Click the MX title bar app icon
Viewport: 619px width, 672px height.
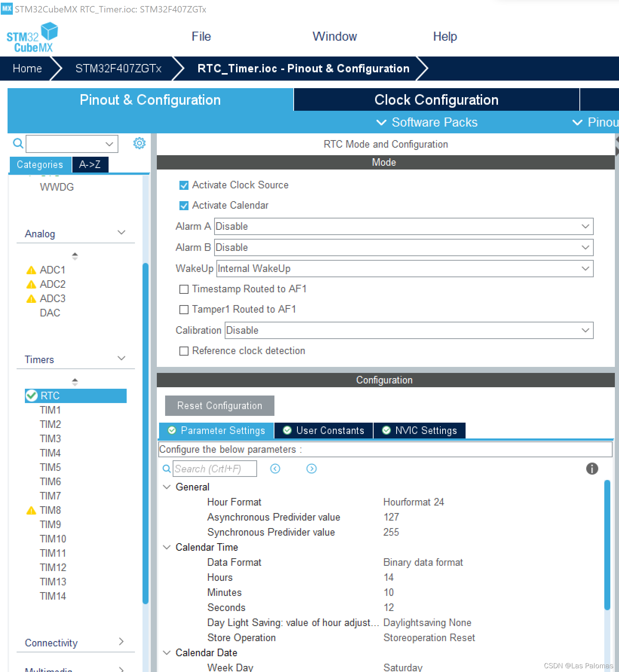[6, 8]
